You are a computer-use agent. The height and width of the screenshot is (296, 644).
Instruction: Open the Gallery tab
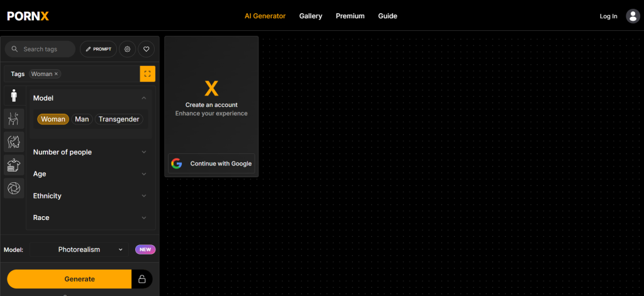[311, 16]
